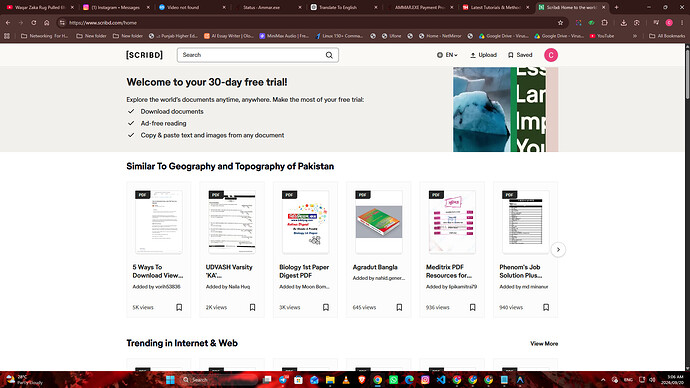Switch to Video not found tab
This screenshot has height=388, width=690.
(x=191, y=7)
